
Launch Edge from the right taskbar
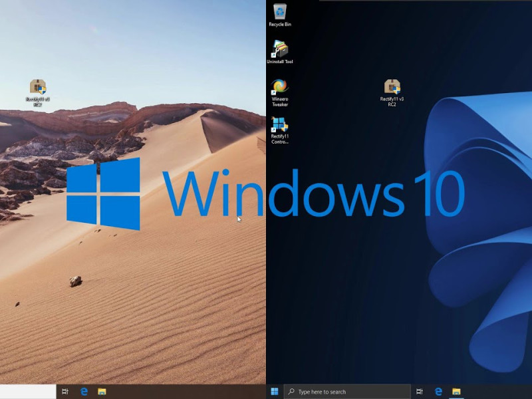point(438,392)
